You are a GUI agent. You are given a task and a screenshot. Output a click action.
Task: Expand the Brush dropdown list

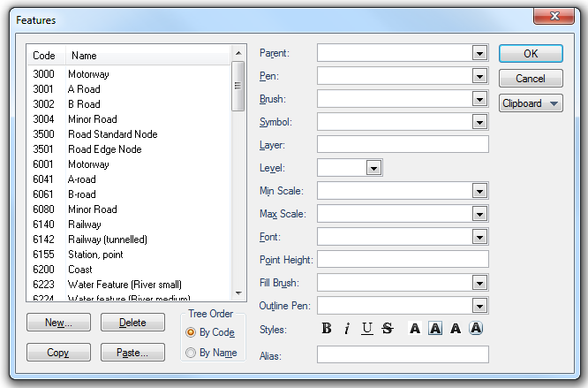(x=479, y=99)
